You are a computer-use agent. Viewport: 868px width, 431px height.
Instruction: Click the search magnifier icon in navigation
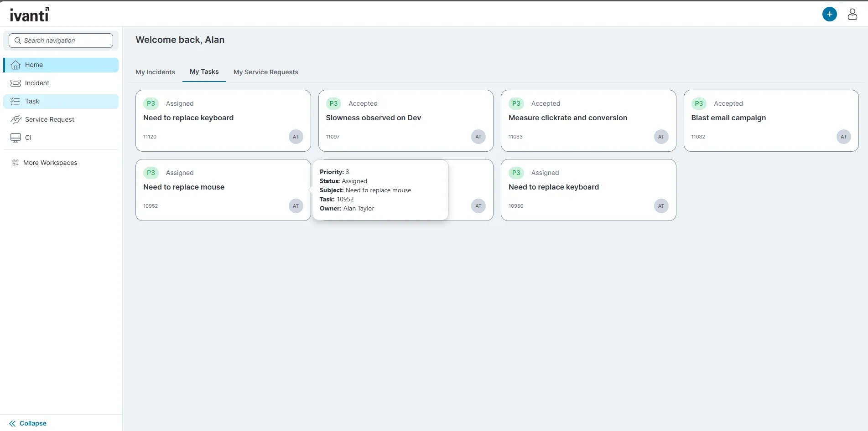tap(18, 41)
